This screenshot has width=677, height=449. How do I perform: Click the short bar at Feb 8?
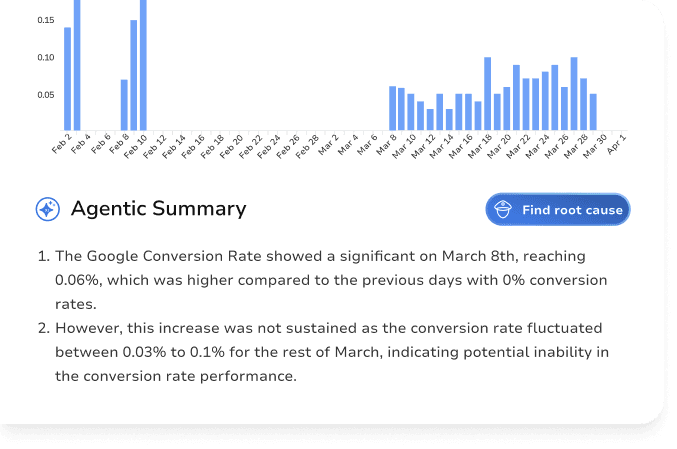click(x=124, y=104)
